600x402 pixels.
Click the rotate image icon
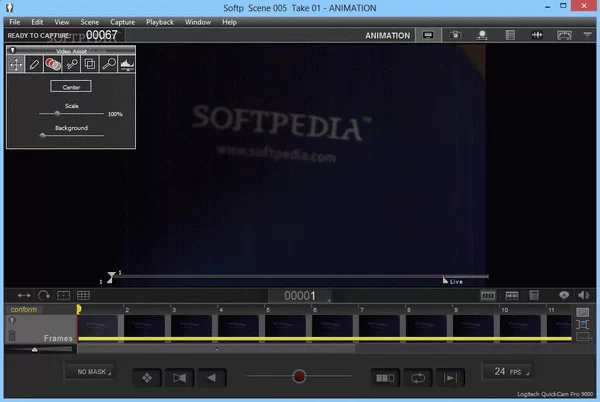pyautogui.click(x=44, y=295)
